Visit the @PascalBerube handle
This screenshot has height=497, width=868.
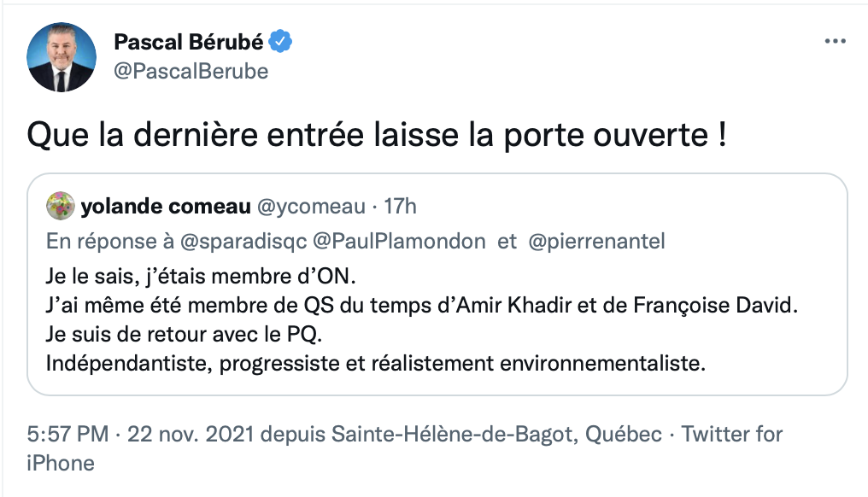point(191,71)
